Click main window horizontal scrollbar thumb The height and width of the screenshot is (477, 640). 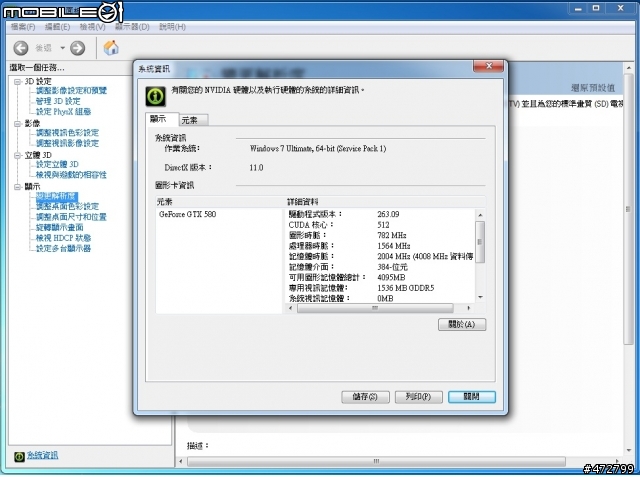(x=376, y=461)
